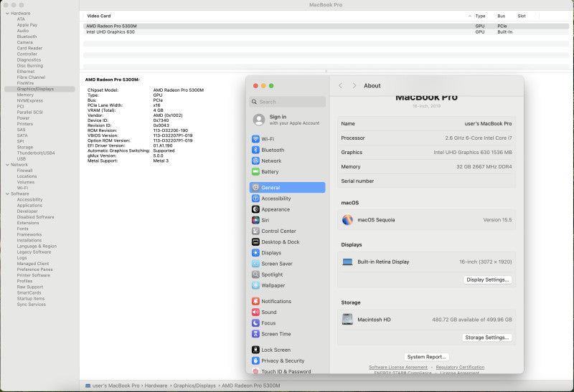Click the Name value user's MacBook Pro
574x392 pixels.
pos(488,123)
